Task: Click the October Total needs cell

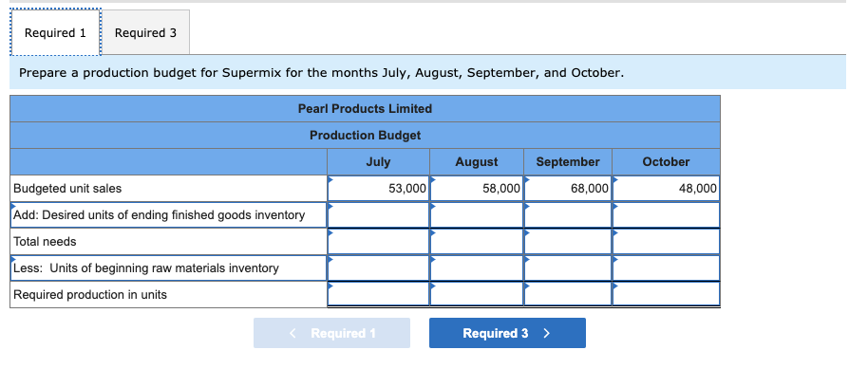Action: pos(666,242)
